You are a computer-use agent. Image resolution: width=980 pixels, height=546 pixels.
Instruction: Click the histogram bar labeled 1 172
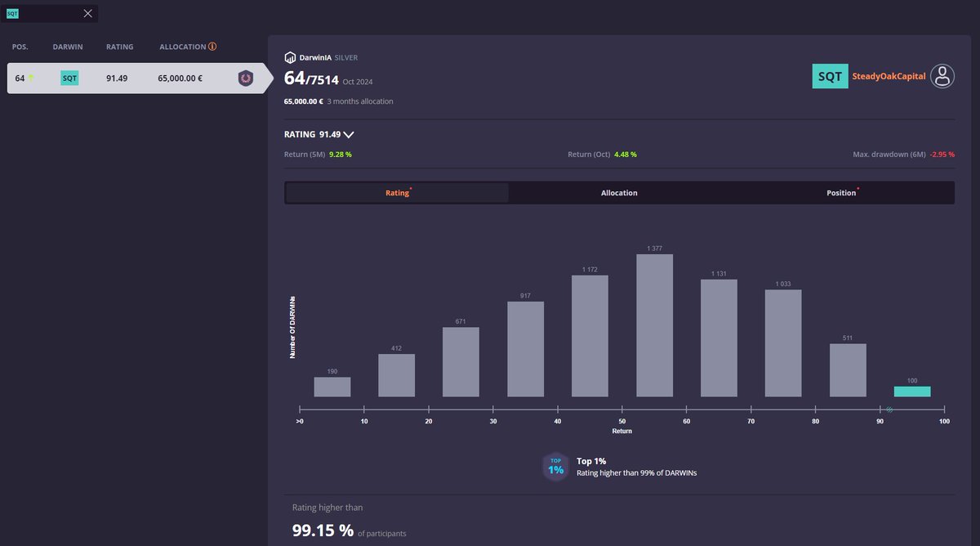pos(590,336)
